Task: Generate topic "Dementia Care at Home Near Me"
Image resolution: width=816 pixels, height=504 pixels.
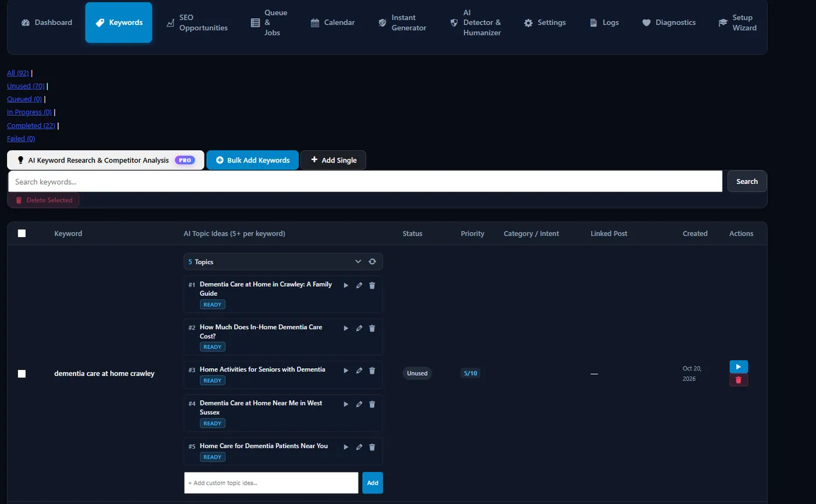Action: pyautogui.click(x=346, y=404)
